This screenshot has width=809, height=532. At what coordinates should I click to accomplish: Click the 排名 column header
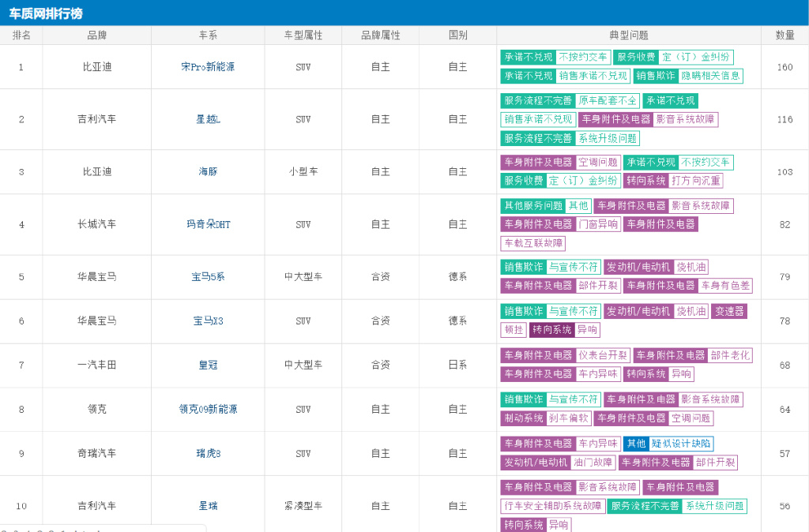coord(21,35)
